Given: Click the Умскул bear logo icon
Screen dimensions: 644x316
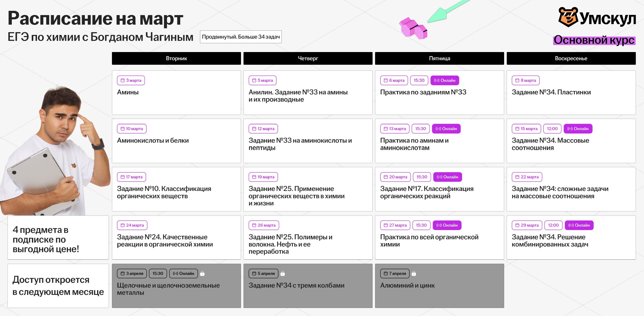Looking at the screenshot, I should 568,17.
